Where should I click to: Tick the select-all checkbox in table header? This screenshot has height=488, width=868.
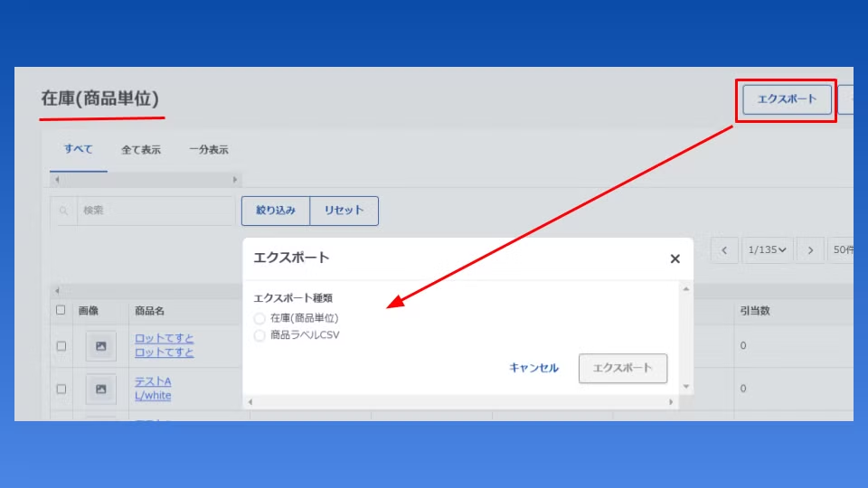[x=61, y=310]
